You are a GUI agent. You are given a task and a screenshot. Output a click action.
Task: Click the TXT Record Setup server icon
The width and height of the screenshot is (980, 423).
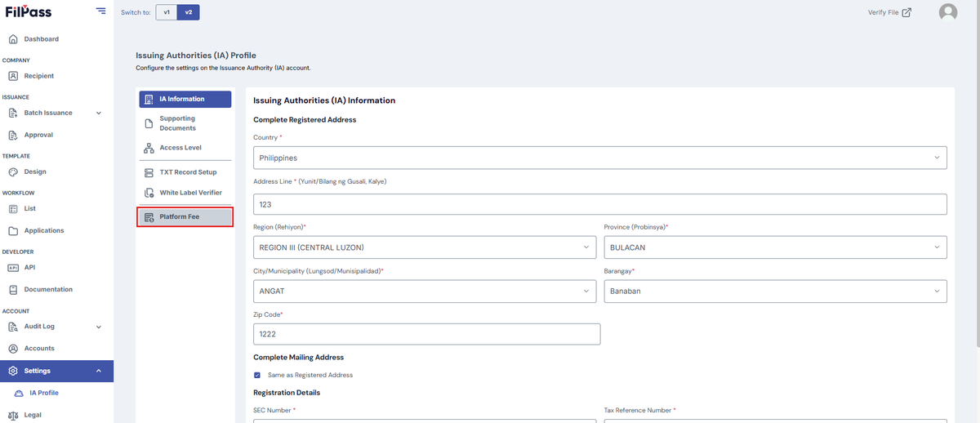click(149, 172)
